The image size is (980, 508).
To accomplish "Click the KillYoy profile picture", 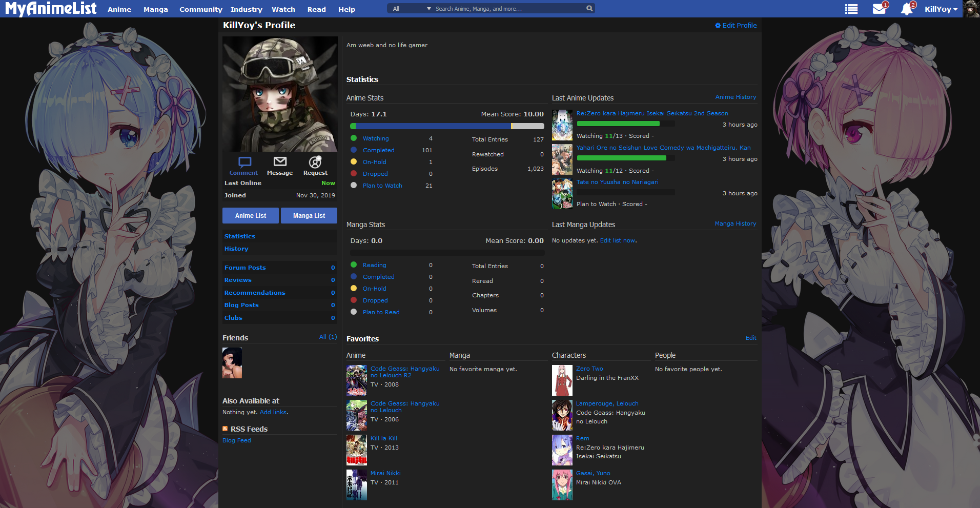I will click(280, 94).
